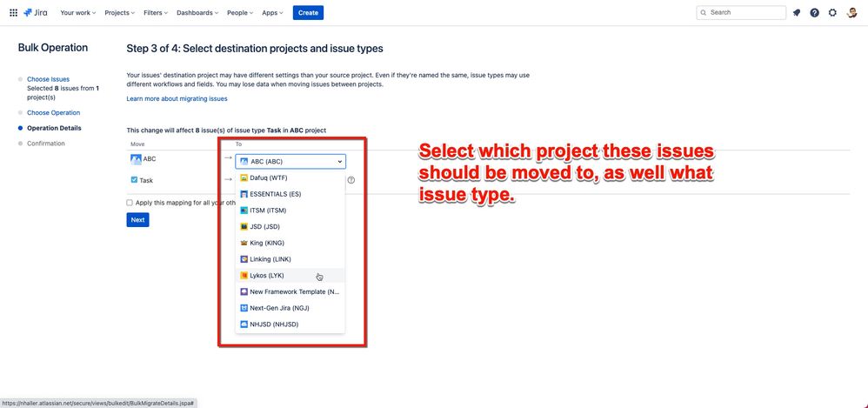Viewport: 868px width, 408px height.
Task: Click the Dafuq (WTF) project icon
Action: [x=244, y=178]
